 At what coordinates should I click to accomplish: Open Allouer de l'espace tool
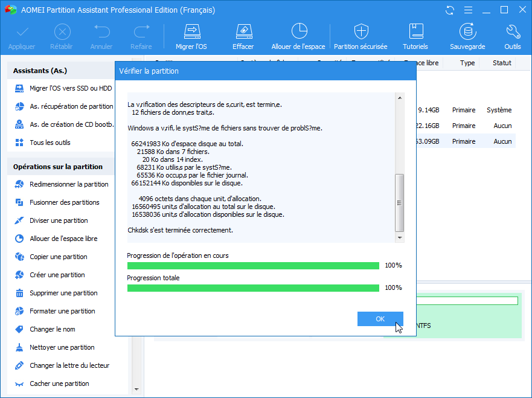[298, 37]
